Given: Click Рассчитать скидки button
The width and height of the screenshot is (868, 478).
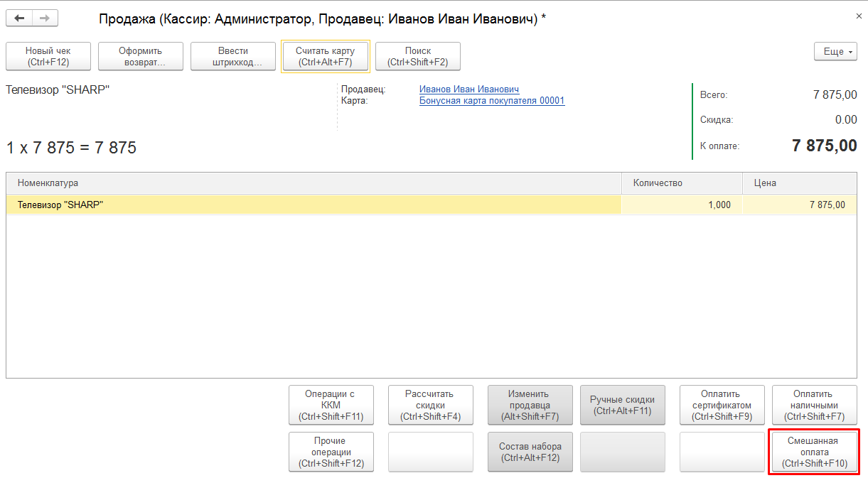Looking at the screenshot, I should (x=431, y=406).
